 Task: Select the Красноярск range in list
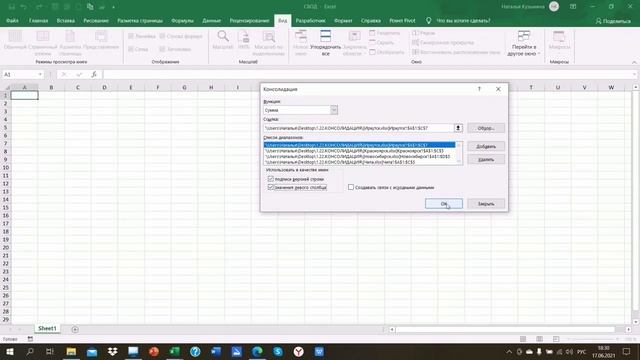click(x=359, y=151)
